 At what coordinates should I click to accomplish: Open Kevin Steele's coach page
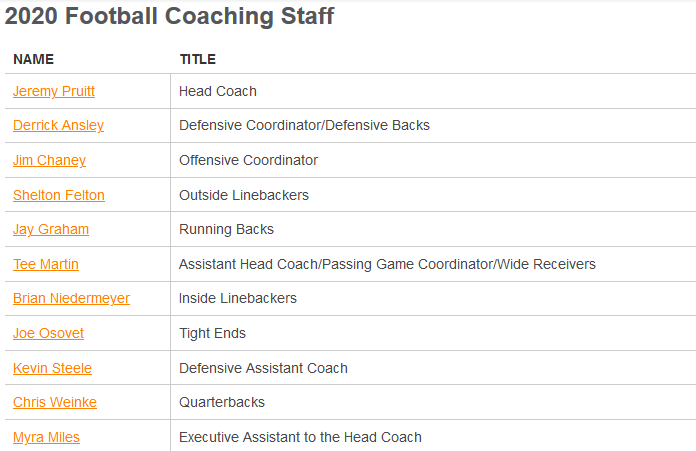coord(52,368)
